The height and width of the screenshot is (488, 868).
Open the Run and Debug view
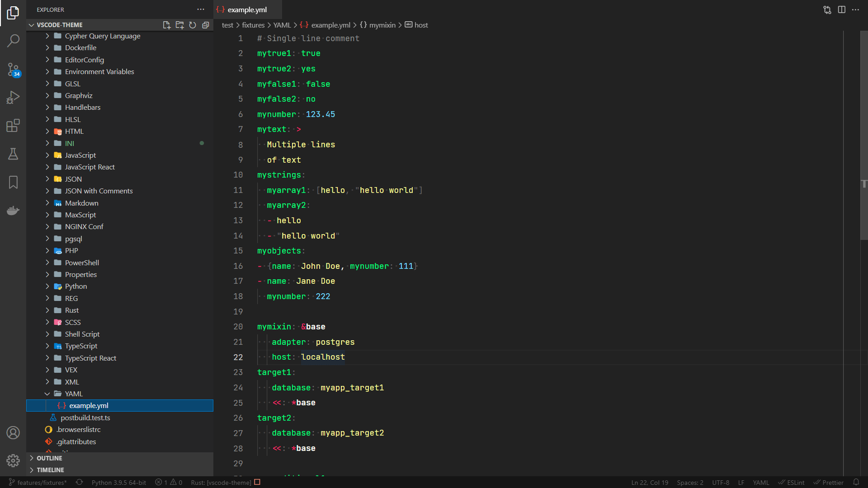pos(13,97)
